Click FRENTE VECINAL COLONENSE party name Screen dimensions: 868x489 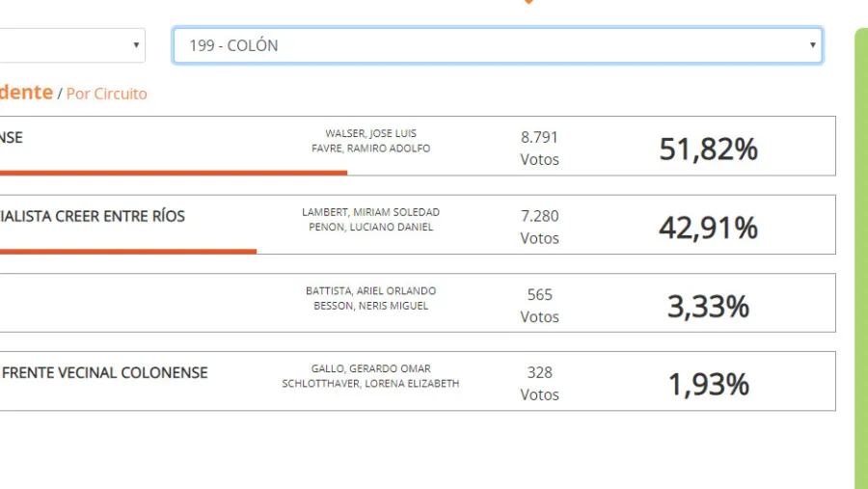click(104, 372)
